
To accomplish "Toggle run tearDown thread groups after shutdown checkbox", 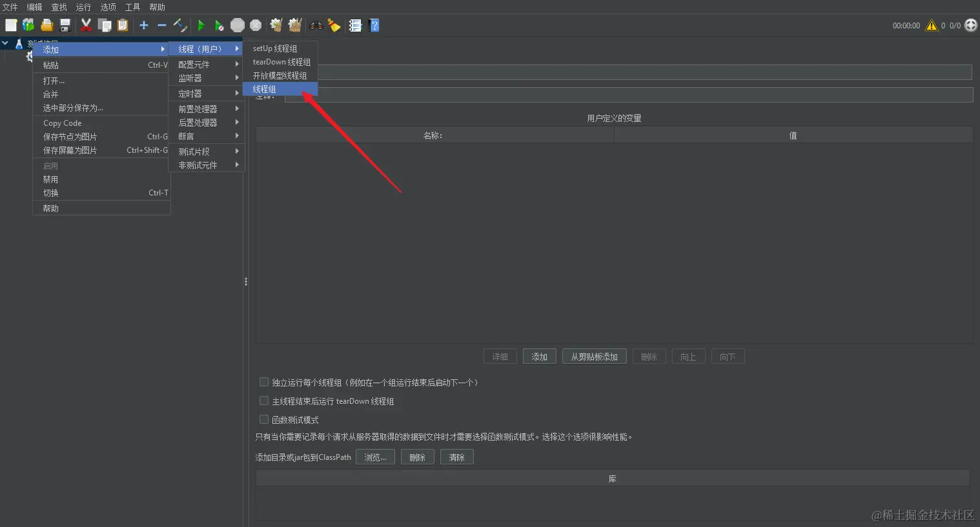I will [264, 401].
